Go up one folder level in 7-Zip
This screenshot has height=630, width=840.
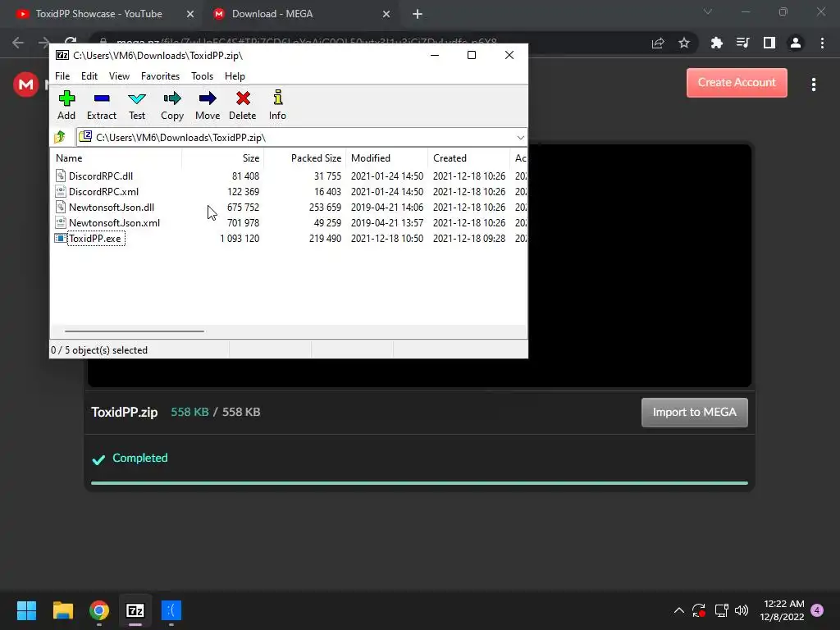click(x=60, y=138)
